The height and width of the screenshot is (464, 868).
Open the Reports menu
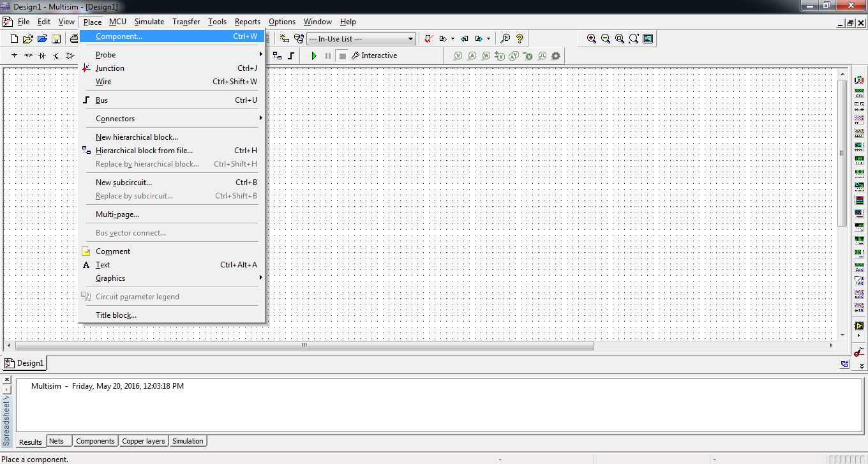(x=247, y=22)
